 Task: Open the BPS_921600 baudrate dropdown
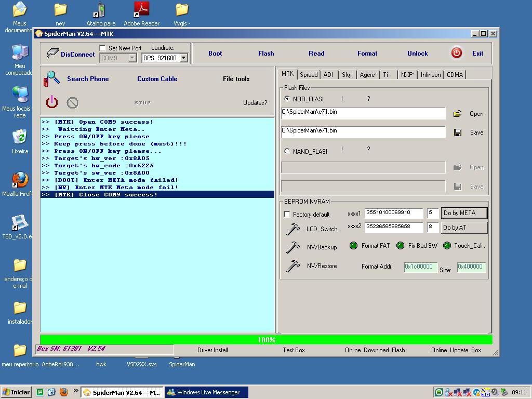(183, 58)
